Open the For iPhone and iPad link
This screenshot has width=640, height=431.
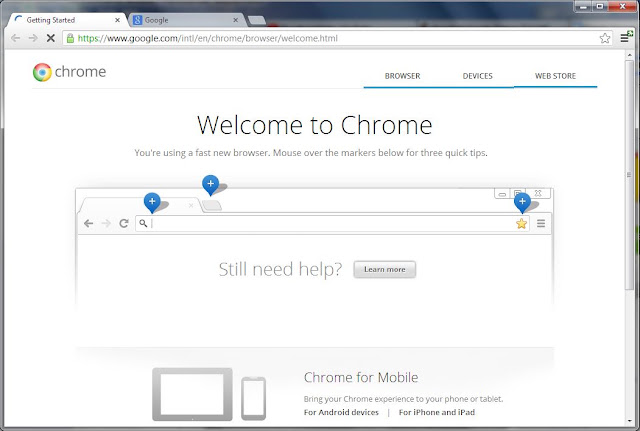click(x=437, y=412)
